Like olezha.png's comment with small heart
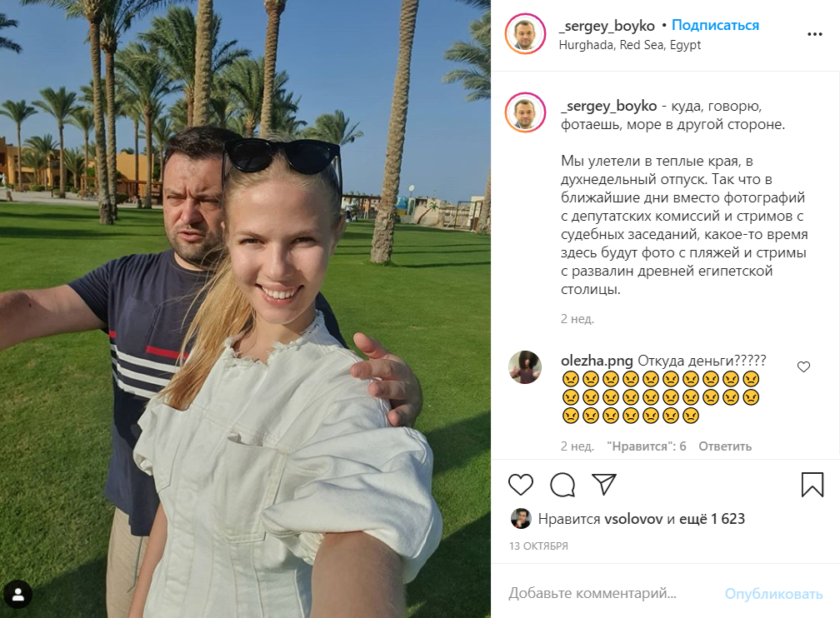Image resolution: width=840 pixels, height=618 pixels. tap(803, 366)
